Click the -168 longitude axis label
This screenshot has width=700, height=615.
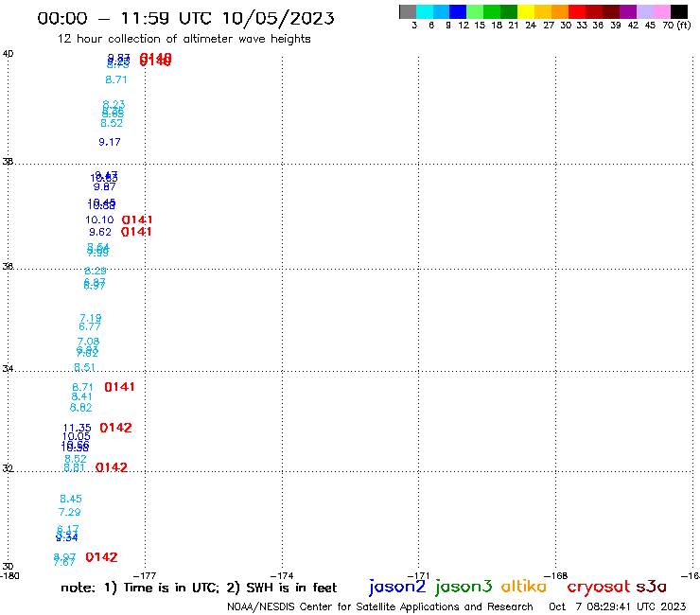(x=556, y=575)
